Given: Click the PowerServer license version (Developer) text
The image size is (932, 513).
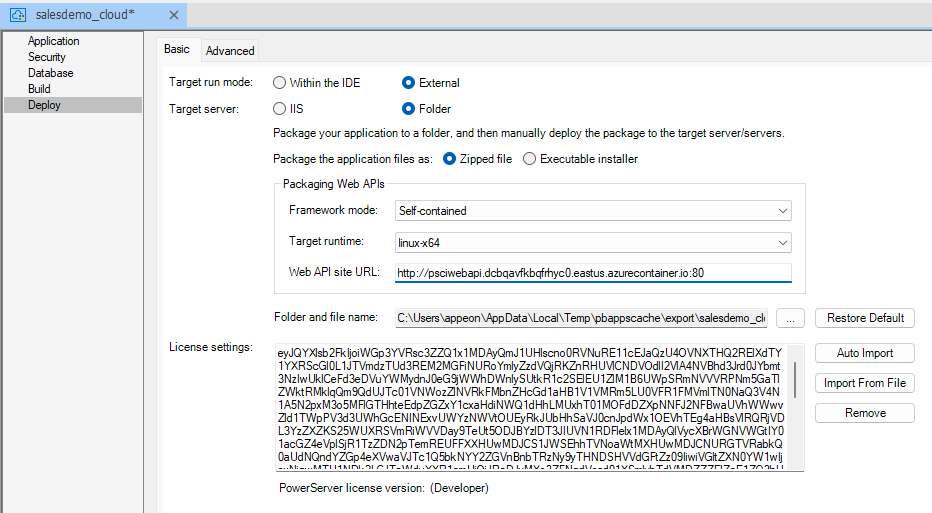Looking at the screenshot, I should point(384,488).
